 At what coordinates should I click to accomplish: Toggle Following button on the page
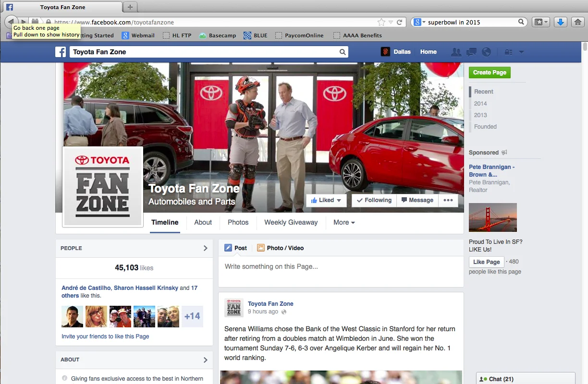pyautogui.click(x=374, y=200)
